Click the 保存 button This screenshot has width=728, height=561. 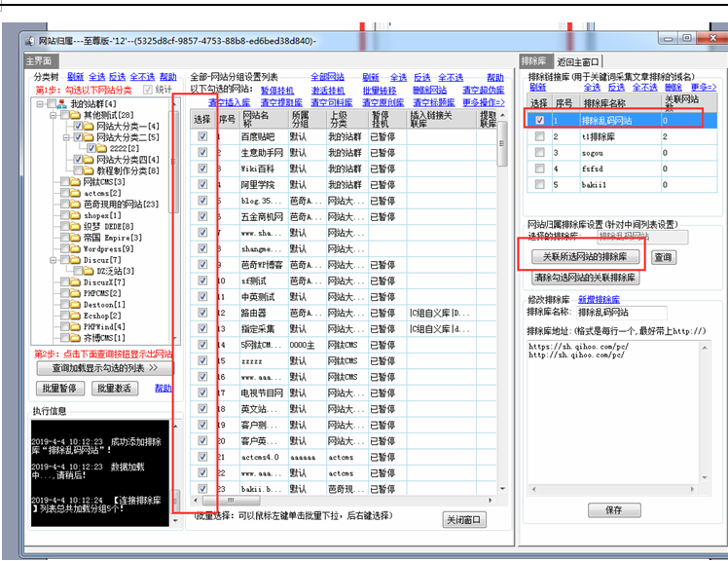[614, 510]
